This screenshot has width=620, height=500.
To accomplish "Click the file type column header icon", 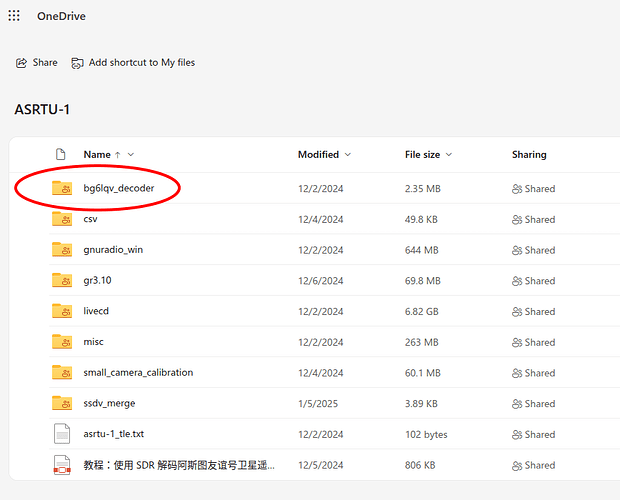I will click(x=61, y=154).
